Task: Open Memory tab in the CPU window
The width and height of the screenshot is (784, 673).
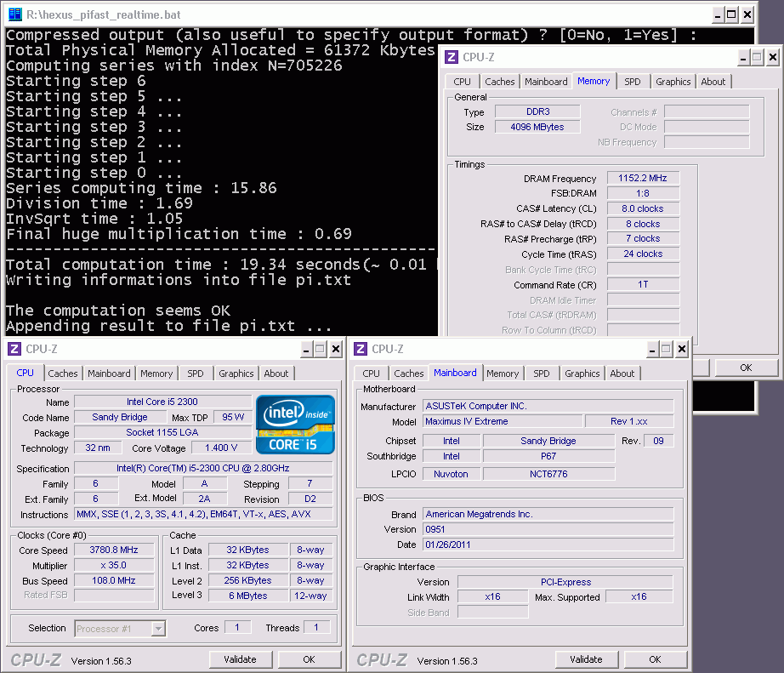Action: 156,374
